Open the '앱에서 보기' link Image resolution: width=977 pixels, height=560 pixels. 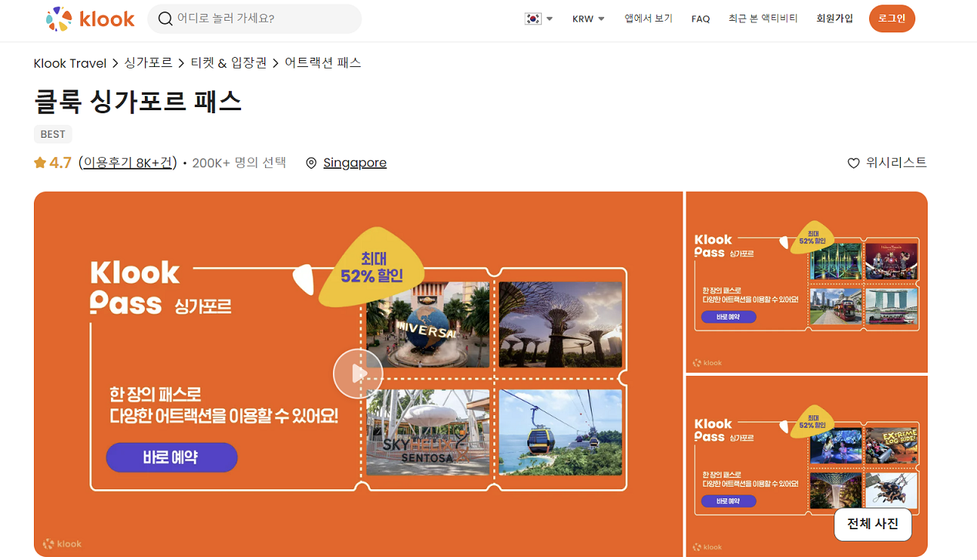click(x=649, y=18)
